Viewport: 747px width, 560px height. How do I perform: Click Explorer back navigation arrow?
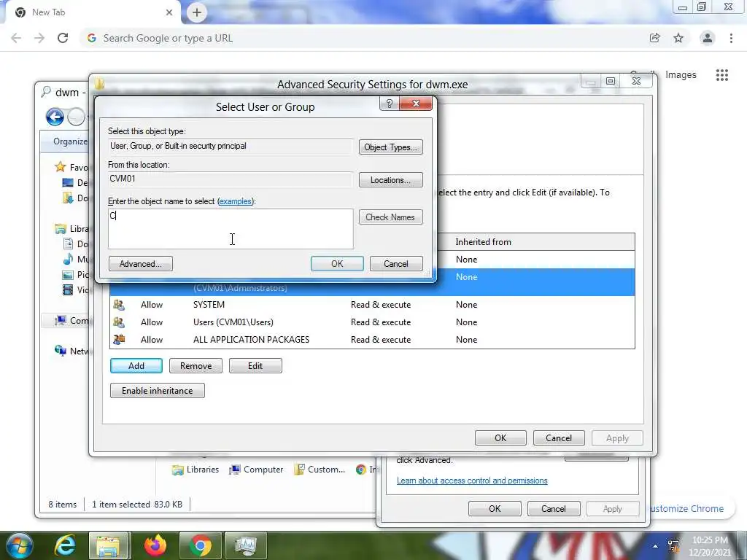point(55,117)
